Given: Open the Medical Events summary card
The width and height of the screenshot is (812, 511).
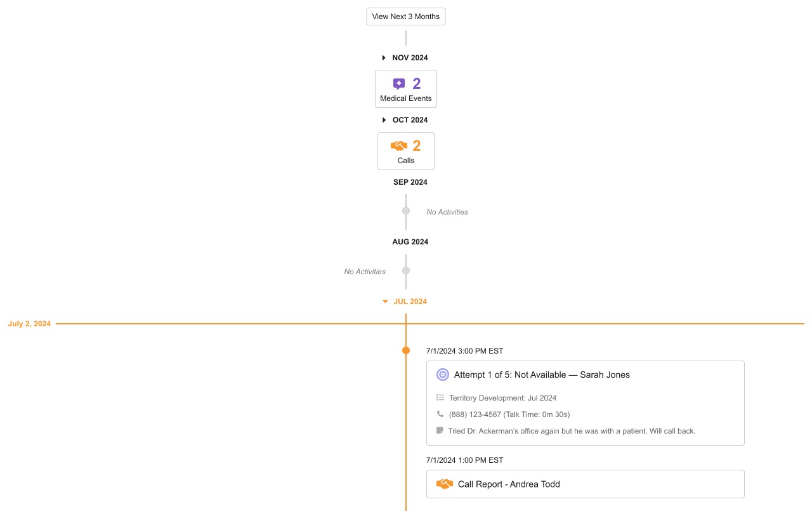Looking at the screenshot, I should pos(406,90).
